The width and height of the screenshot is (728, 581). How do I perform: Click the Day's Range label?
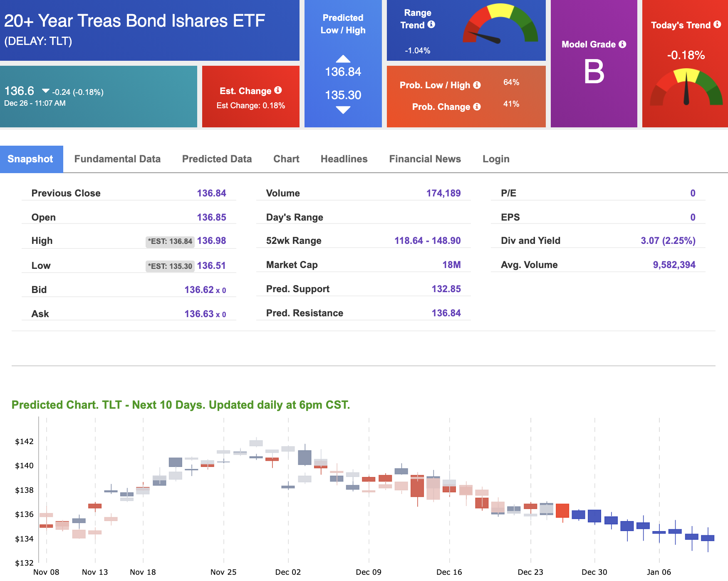tap(295, 217)
